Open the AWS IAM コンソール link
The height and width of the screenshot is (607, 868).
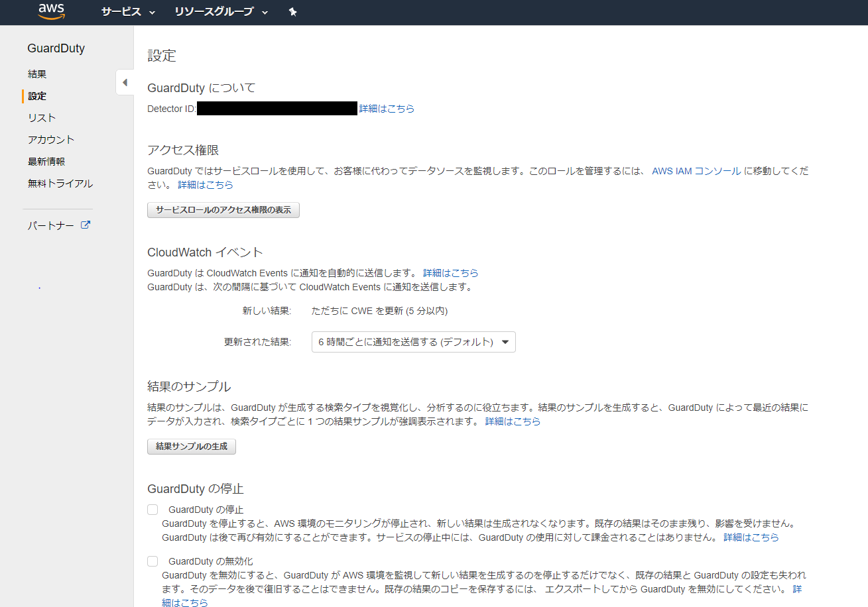696,171
